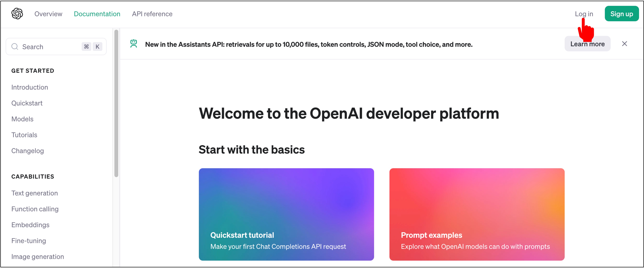Dismiss the announcement banner with X
This screenshot has height=268, width=644.
[624, 44]
